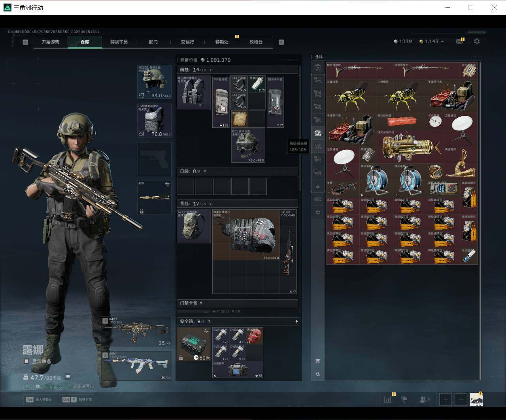The width and height of the screenshot is (506, 420).
Task: Open help for 胸挂 section
Action: point(210,70)
